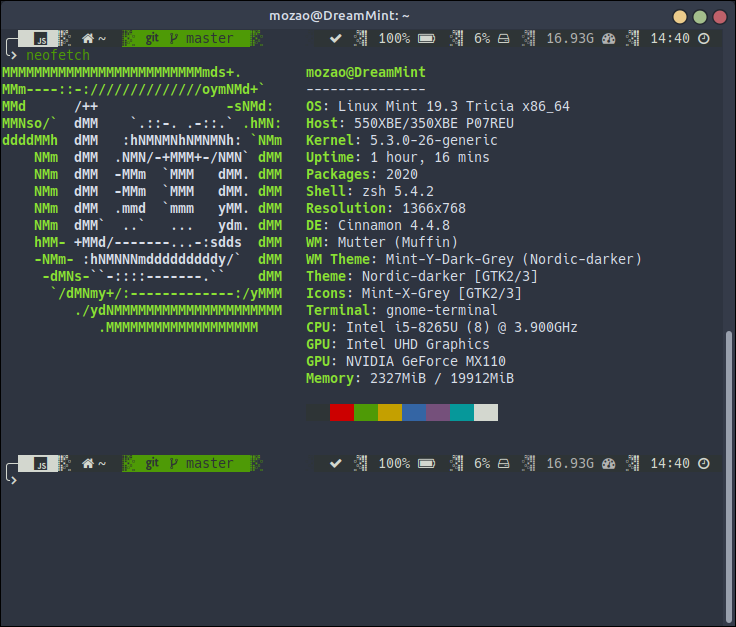736x627 pixels.
Task: Click the OS line Linux Mint 19.3 Tricia
Action: pos(437,107)
